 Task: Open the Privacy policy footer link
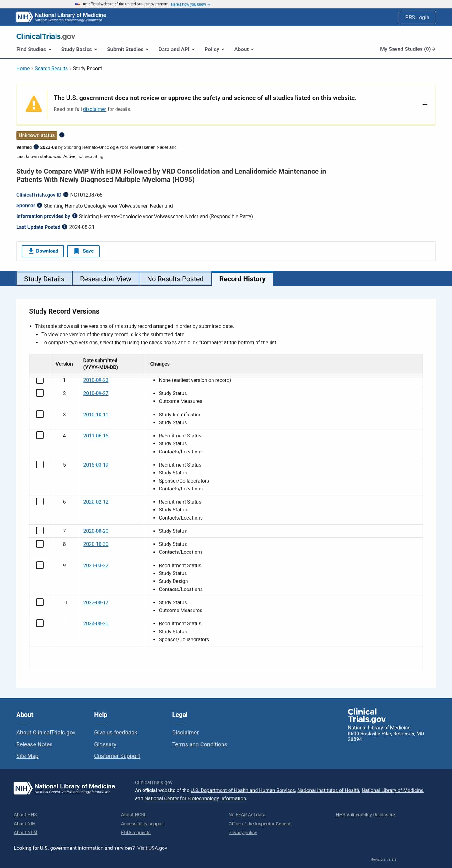[243, 832]
